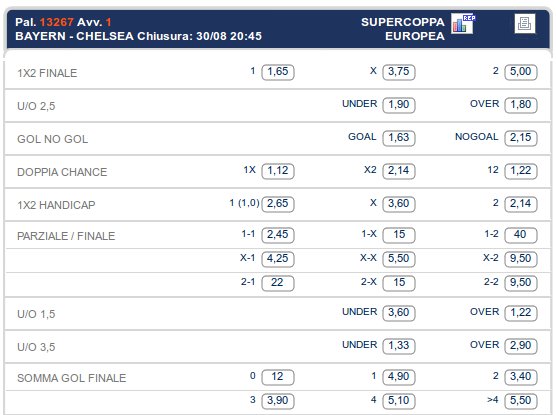
Task: Open the statistics chart REP icon
Action: 462,24
